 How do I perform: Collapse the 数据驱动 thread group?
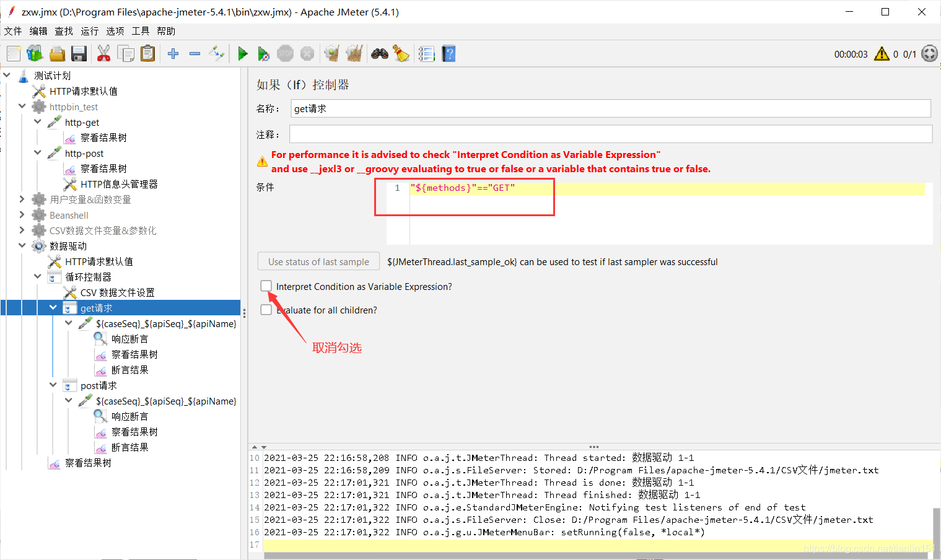(22, 246)
